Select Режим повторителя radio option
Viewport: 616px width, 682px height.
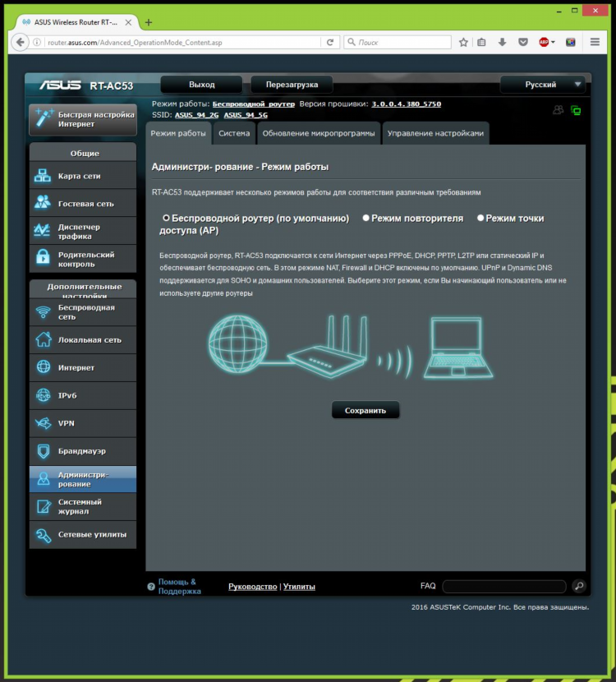(x=366, y=218)
